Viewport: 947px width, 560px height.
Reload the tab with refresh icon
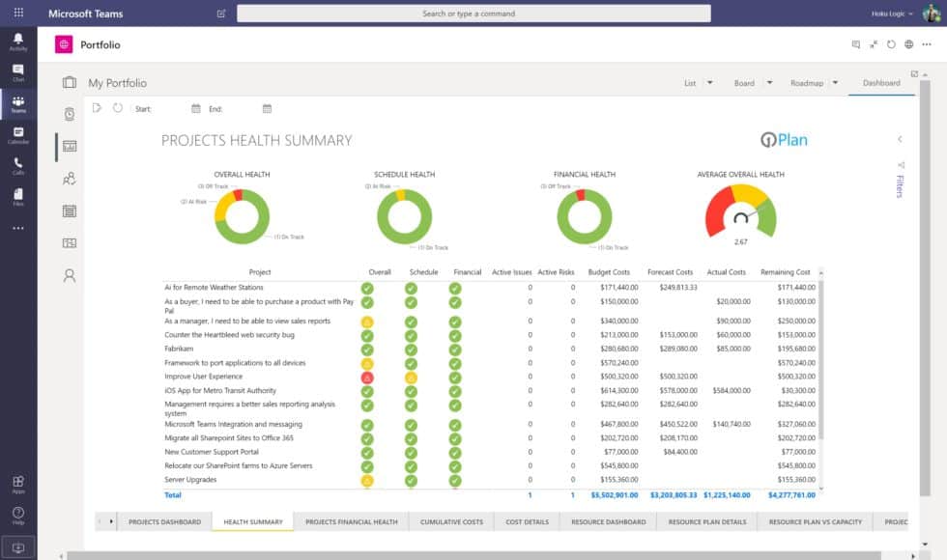point(891,44)
